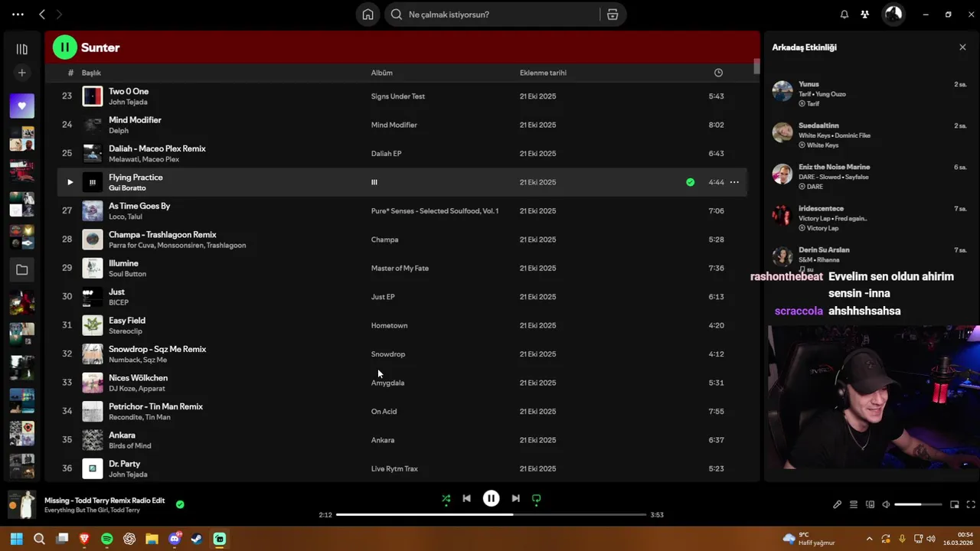Image resolution: width=980 pixels, height=551 pixels.
Task: Open Discord from the Windows taskbar
Action: point(175,539)
